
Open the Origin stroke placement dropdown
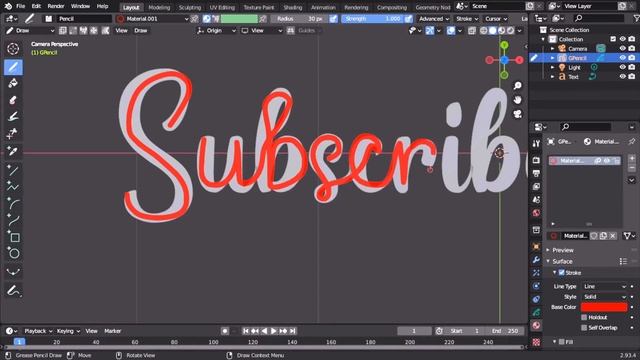216,31
